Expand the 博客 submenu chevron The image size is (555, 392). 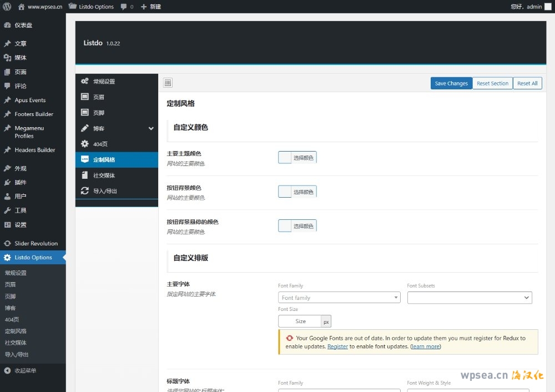coord(151,128)
